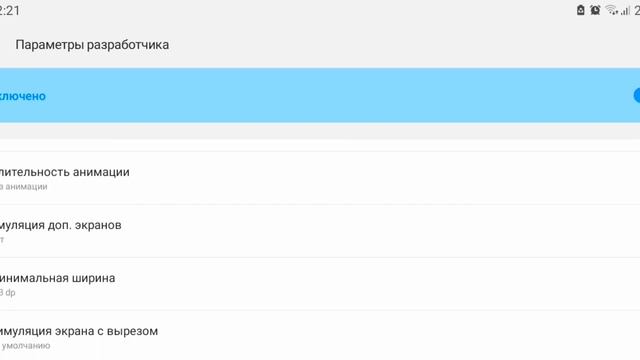Tap the dp value under Минимальная ширина

pyautogui.click(x=7, y=293)
